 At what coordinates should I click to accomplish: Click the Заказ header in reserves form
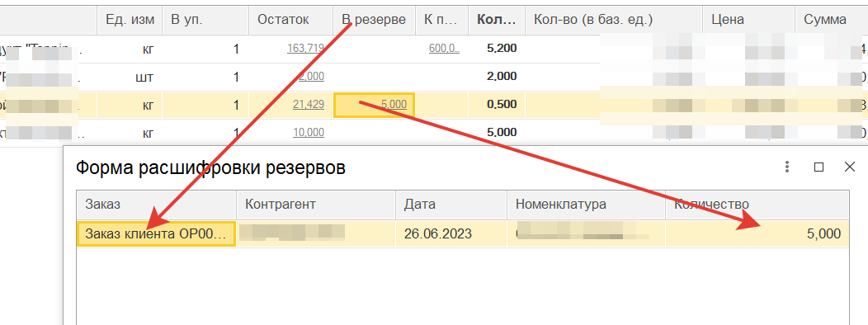tap(157, 205)
